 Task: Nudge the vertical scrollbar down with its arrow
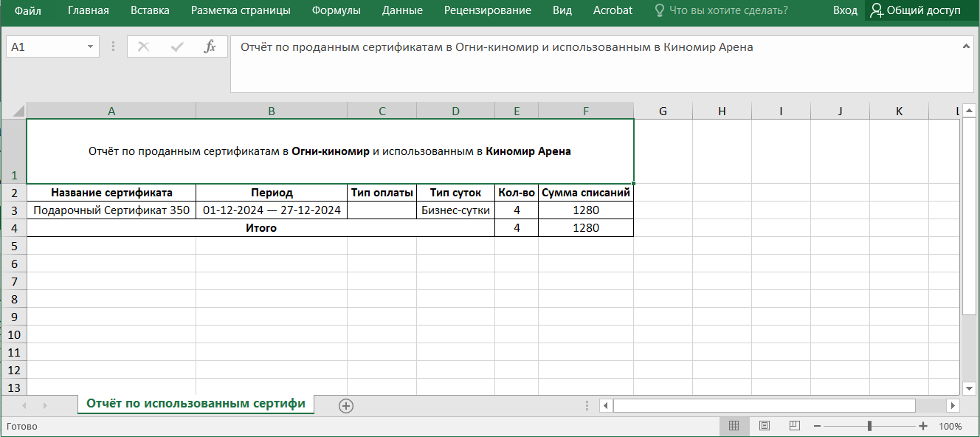click(x=969, y=388)
